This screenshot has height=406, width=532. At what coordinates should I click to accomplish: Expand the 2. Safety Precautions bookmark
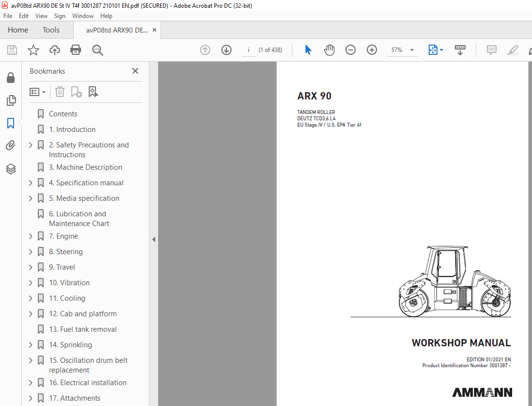click(x=31, y=146)
